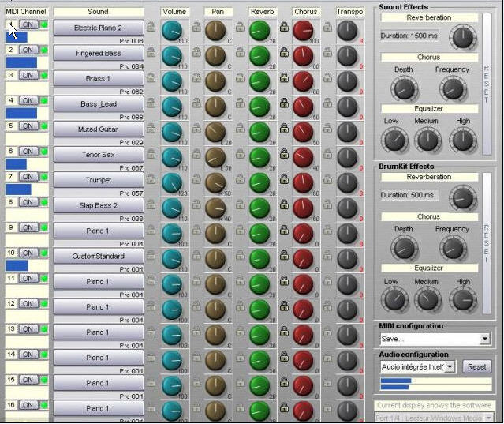Click the Duration: 1500 ms field

tap(409, 36)
